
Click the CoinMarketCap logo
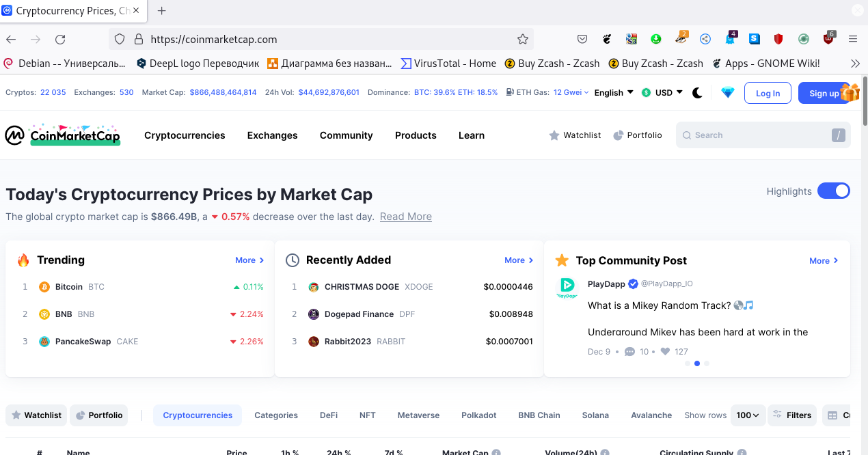[x=63, y=135]
